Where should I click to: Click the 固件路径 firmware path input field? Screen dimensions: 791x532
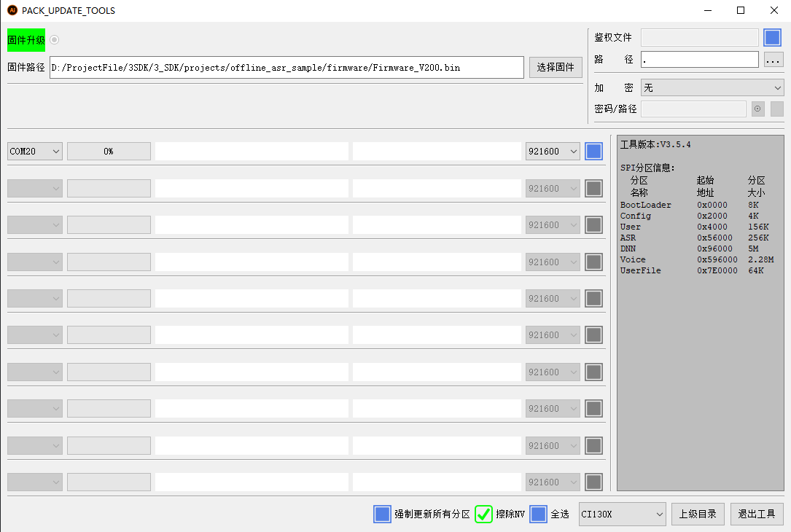point(287,68)
